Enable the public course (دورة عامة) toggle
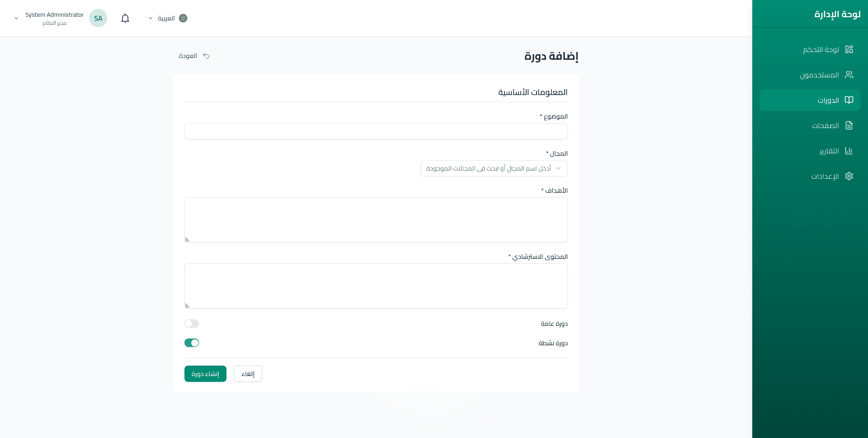This screenshot has height=438, width=868. tap(192, 324)
